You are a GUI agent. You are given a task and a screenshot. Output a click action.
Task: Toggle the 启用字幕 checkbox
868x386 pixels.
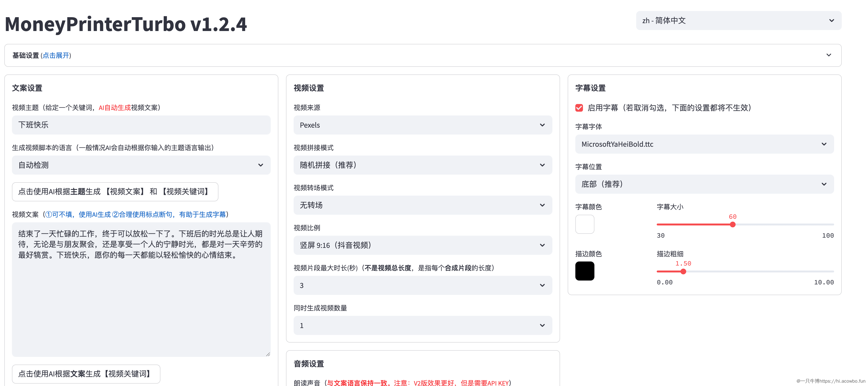click(579, 108)
